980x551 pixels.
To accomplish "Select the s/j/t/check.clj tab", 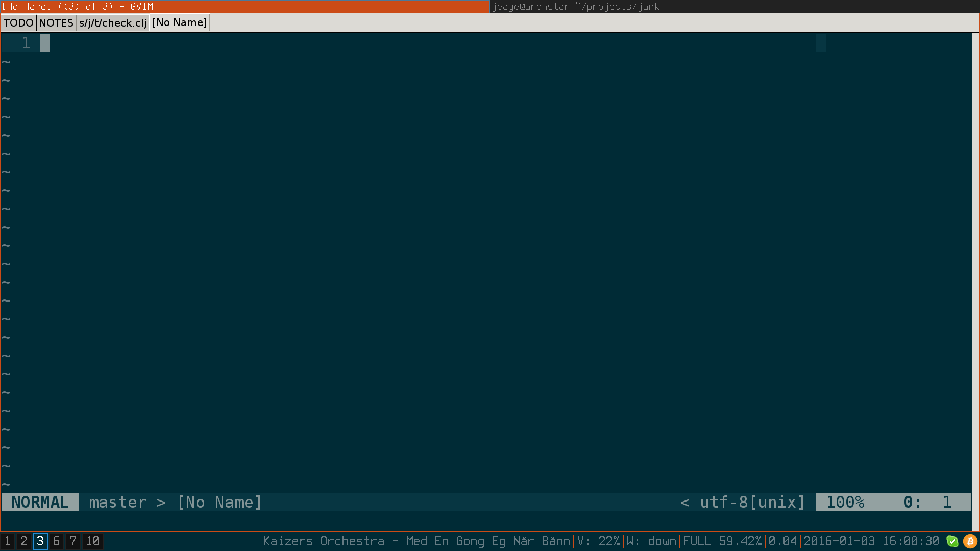I will coord(113,22).
